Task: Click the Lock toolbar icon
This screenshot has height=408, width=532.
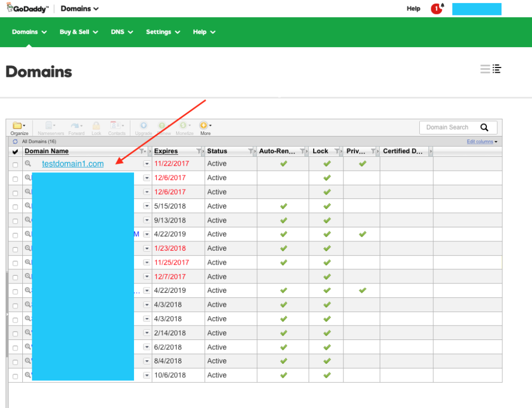Action: click(x=96, y=128)
